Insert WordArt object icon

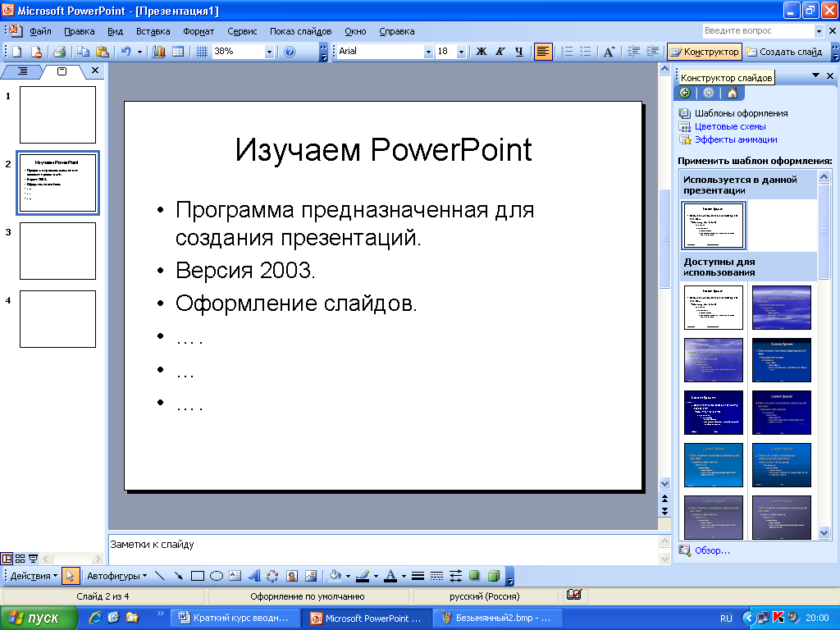pos(254,576)
